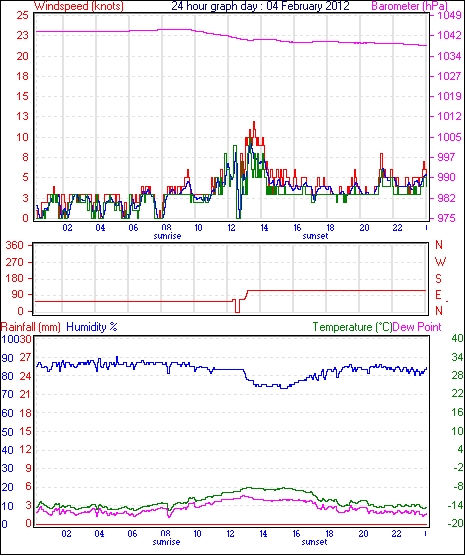Click the Dew Point legend label
465x556 pixels.
pos(417,327)
